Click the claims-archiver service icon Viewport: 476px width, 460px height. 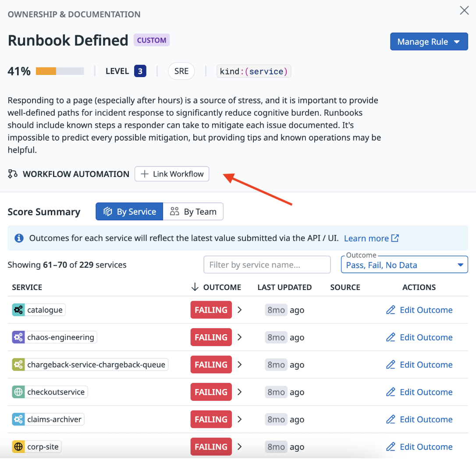(x=18, y=419)
